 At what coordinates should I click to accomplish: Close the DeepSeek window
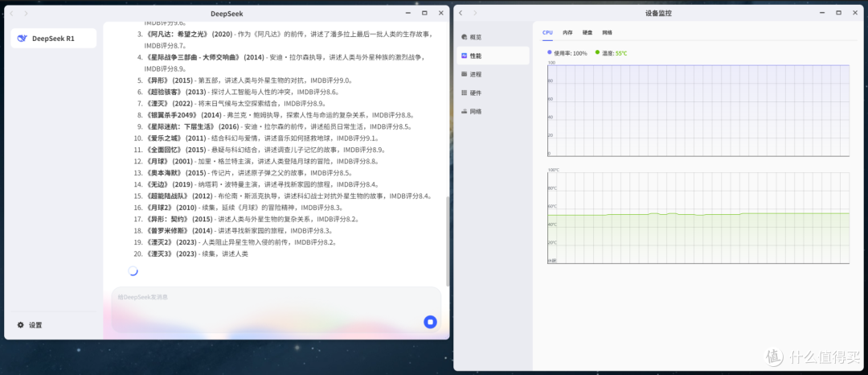[x=441, y=13]
